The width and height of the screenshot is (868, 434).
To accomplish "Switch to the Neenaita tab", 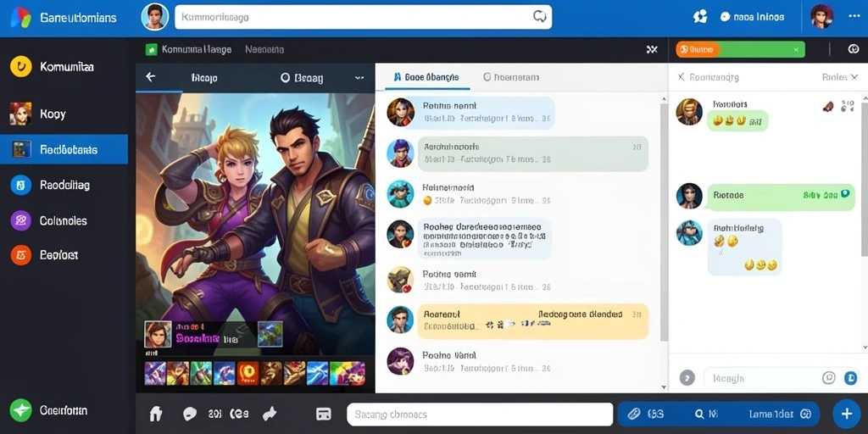I will (264, 50).
